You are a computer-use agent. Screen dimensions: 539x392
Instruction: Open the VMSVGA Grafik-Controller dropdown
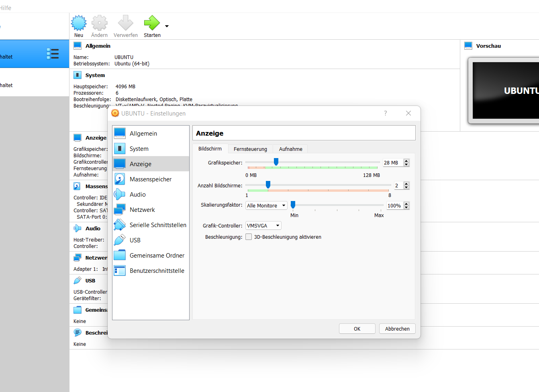coord(263,225)
